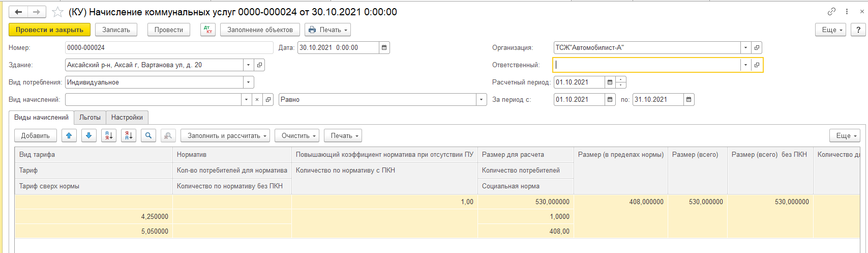Open the Равно comparison dropdown

482,100
